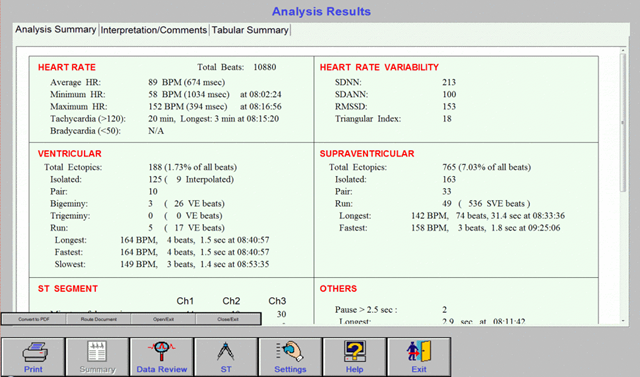Open Help with the question mark icon
Image resolution: width=640 pixels, height=377 pixels.
click(x=354, y=351)
